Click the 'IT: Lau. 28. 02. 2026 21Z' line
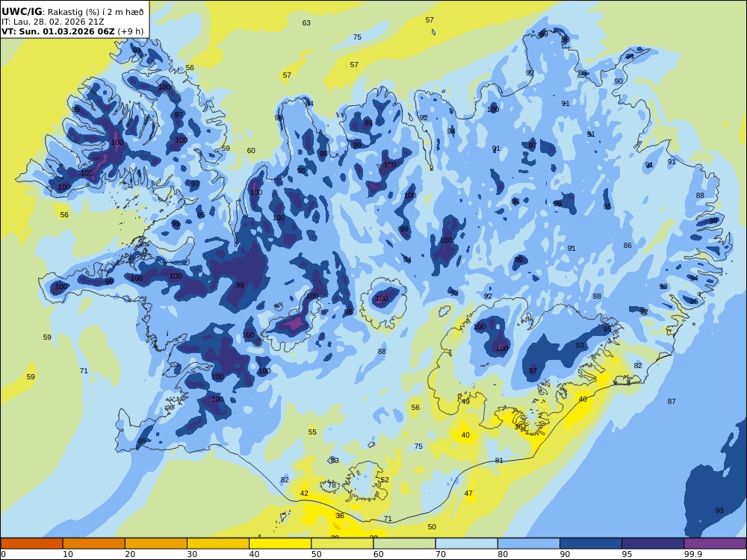 pyautogui.click(x=52, y=22)
